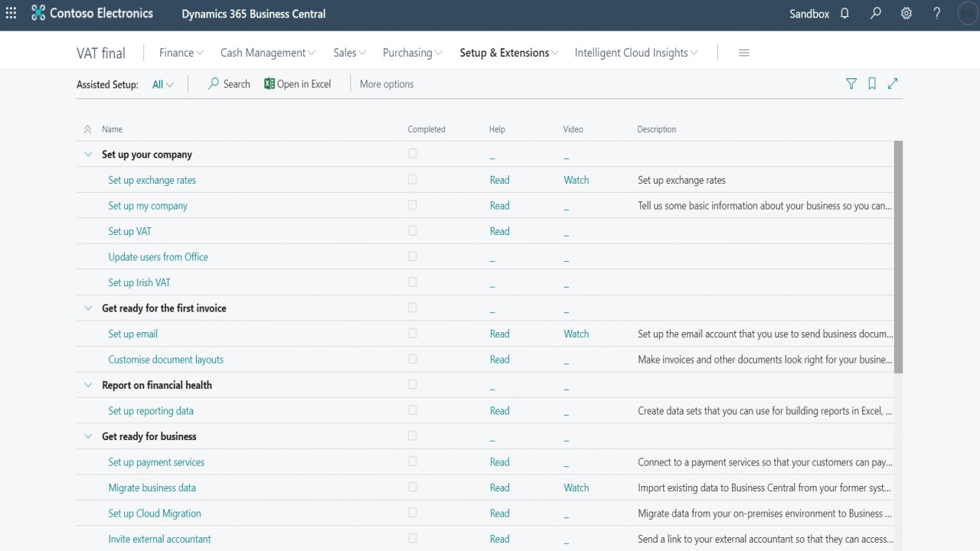The height and width of the screenshot is (551, 980).
Task: Open the Settings gear icon
Action: (x=906, y=14)
